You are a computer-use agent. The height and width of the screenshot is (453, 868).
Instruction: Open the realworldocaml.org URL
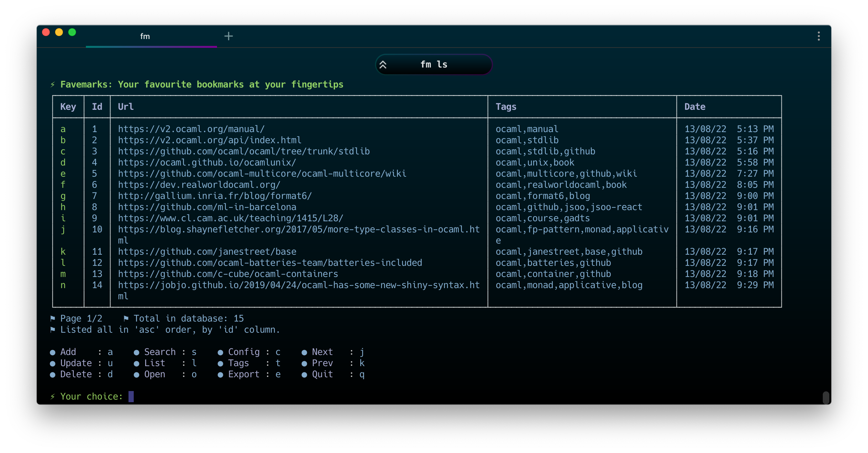[199, 185]
